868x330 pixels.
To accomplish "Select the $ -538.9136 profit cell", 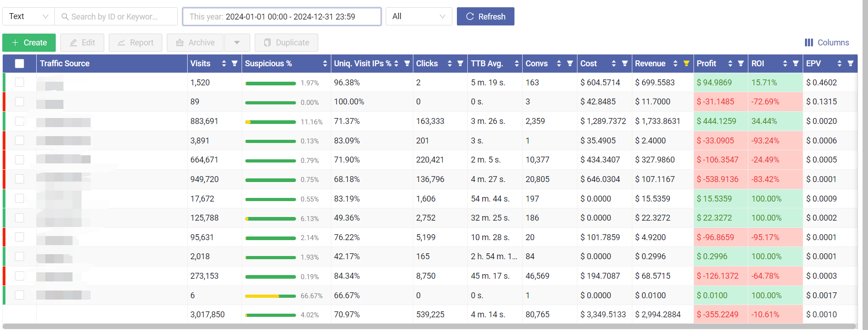I will 721,179.
